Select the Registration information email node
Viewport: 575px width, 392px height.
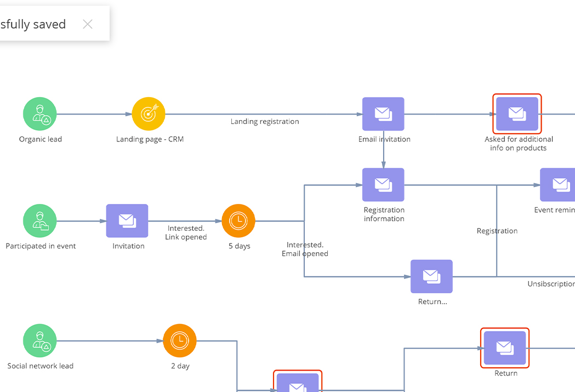pyautogui.click(x=383, y=185)
